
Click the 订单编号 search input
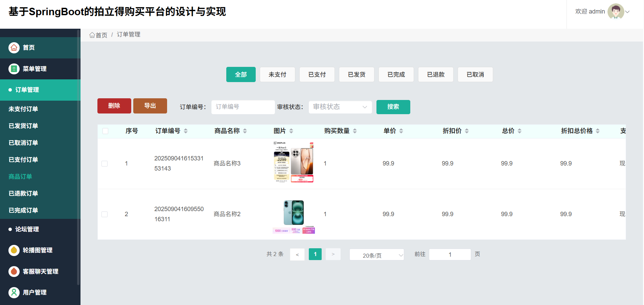click(243, 107)
